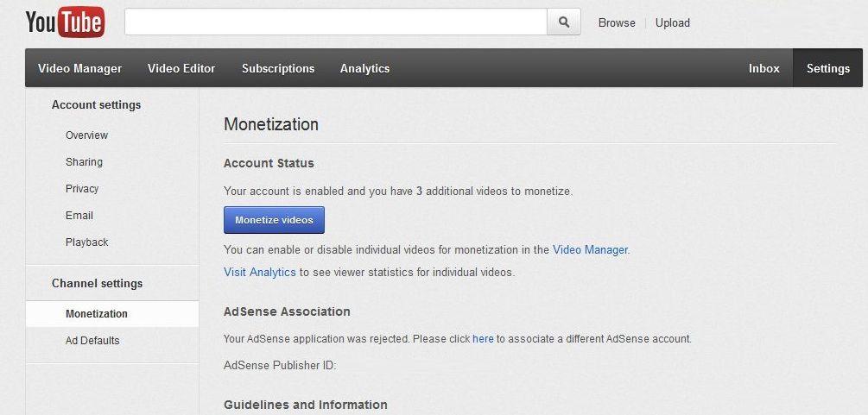Go to Subscriptions tab

[278, 68]
